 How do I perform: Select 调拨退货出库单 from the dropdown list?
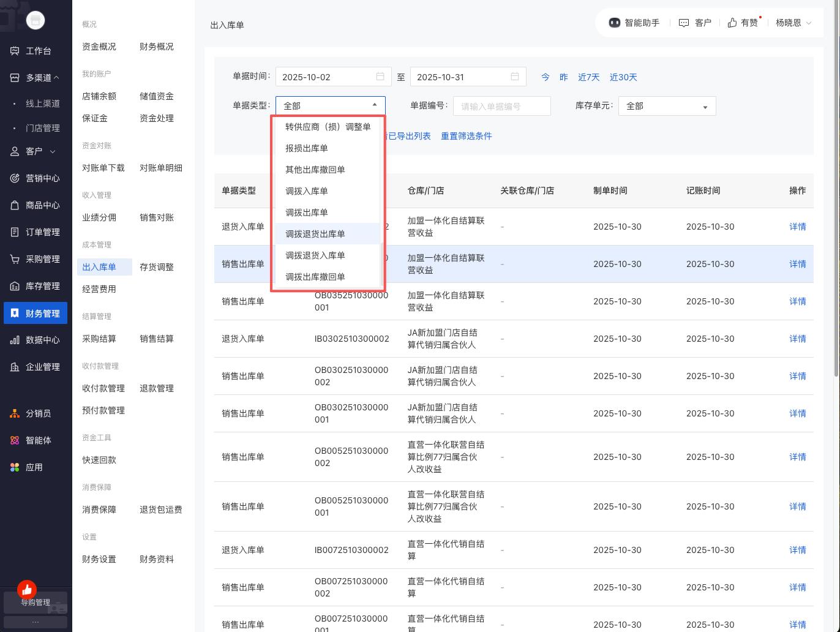tap(315, 234)
